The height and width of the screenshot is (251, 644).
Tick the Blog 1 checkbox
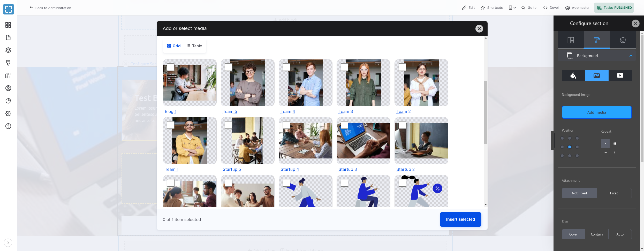tap(171, 67)
